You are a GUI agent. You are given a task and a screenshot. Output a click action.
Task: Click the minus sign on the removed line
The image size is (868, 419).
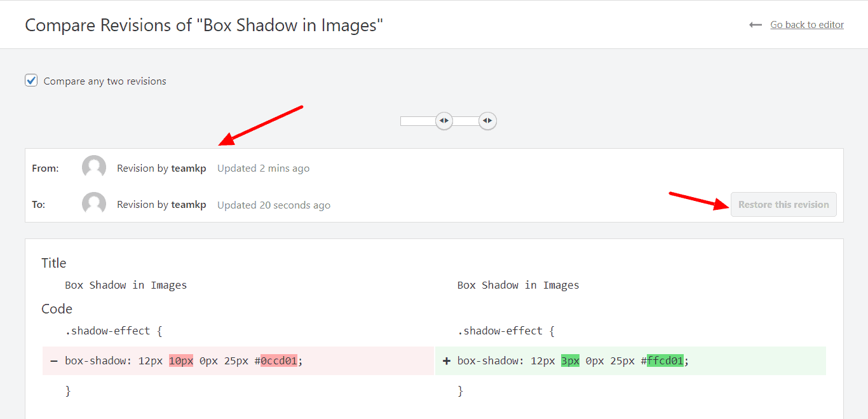pyautogui.click(x=54, y=361)
